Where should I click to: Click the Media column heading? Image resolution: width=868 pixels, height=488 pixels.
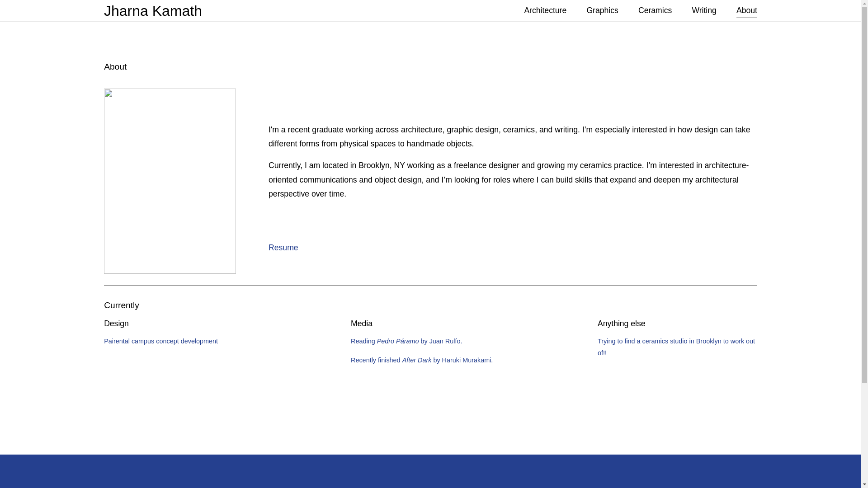pyautogui.click(x=361, y=324)
